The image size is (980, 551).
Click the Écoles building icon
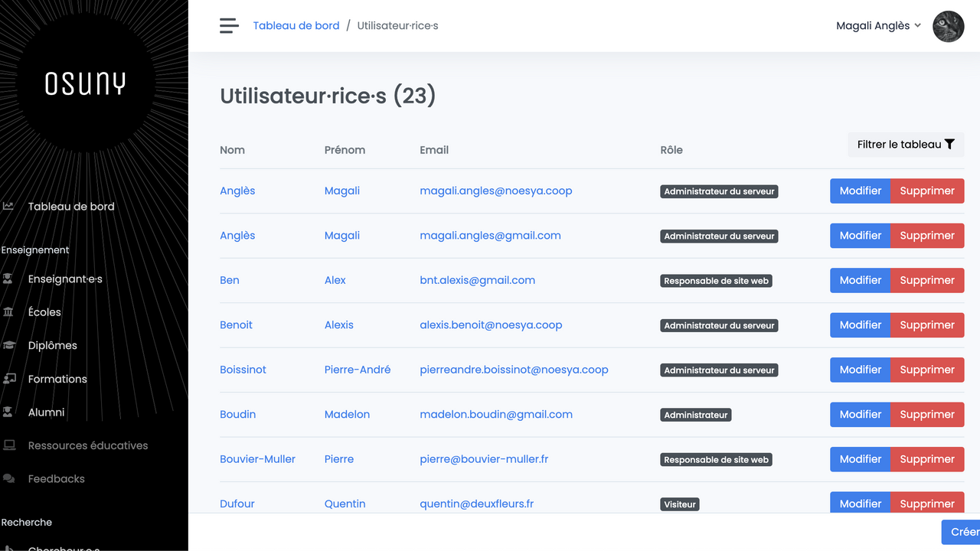click(8, 312)
